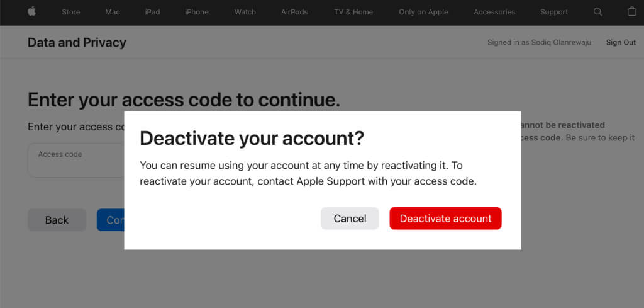Click the partially hidden blue Continue button
Image resolution: width=644 pixels, height=308 pixels.
(111, 220)
